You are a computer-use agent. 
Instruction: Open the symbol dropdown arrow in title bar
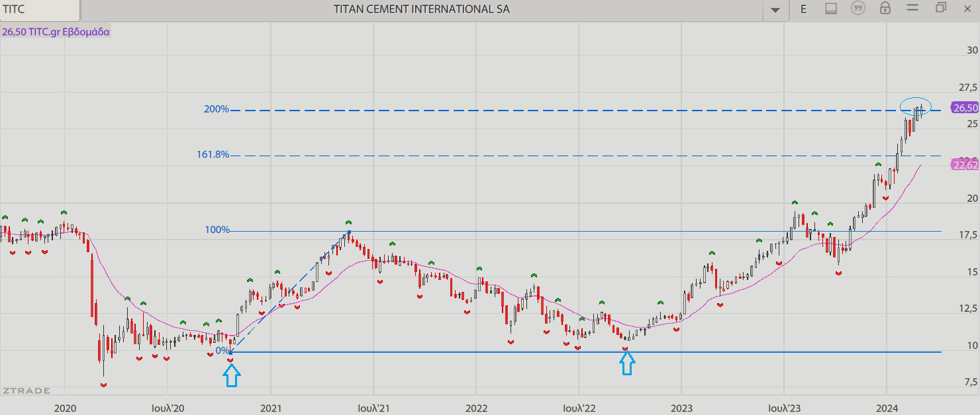click(x=775, y=10)
